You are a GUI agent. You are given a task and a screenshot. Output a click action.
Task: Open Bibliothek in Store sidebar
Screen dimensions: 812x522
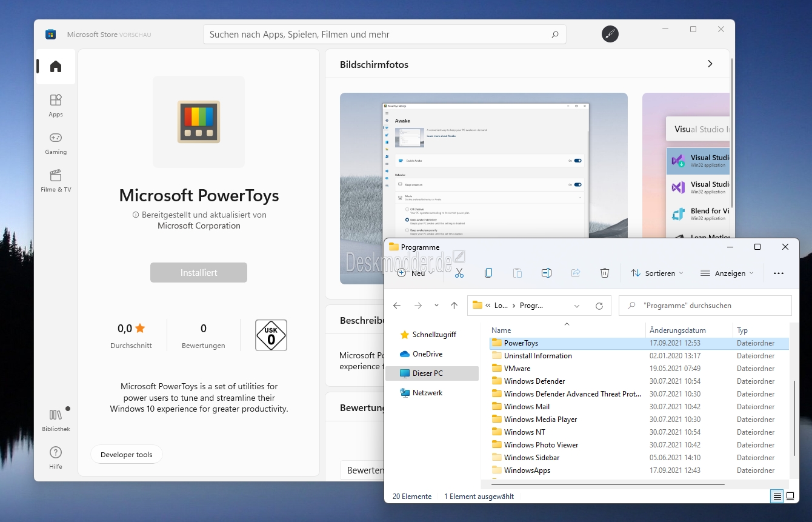tap(56, 420)
